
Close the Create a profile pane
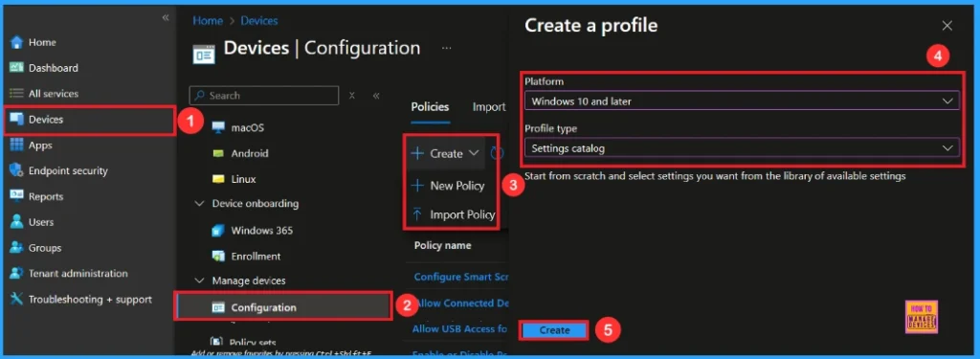(x=947, y=26)
